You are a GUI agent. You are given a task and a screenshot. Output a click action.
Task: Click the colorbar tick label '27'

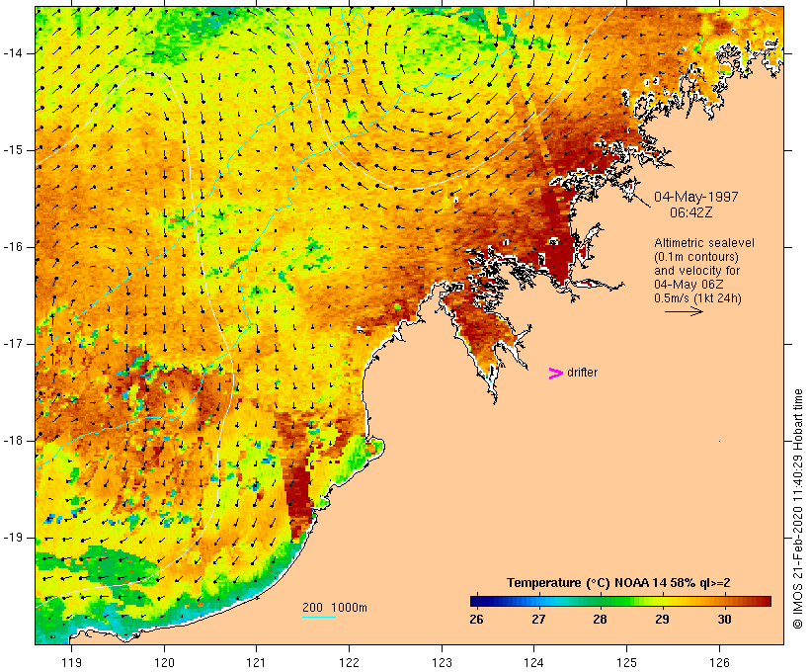538,620
